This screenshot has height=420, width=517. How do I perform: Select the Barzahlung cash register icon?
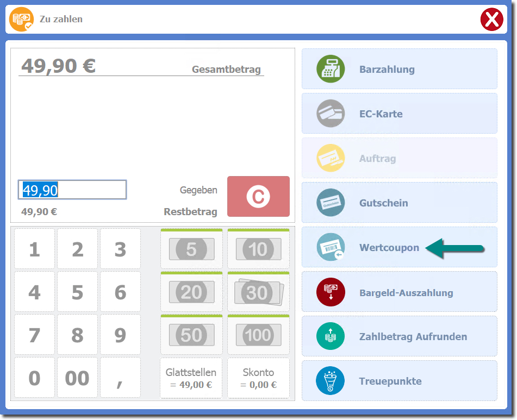pyautogui.click(x=331, y=69)
